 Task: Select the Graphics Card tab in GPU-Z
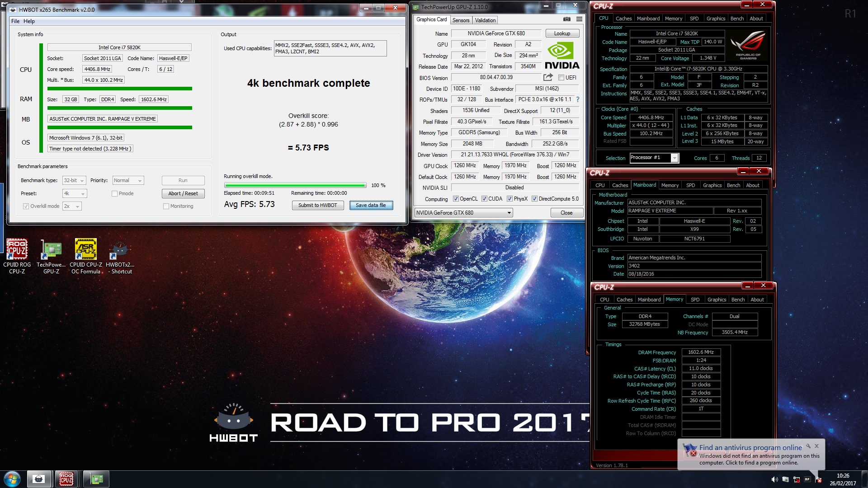pos(431,19)
